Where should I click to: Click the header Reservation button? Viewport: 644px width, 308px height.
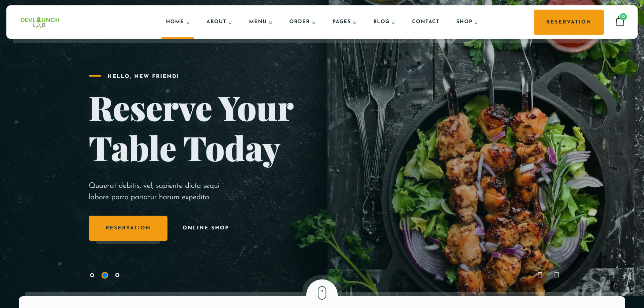click(x=569, y=22)
